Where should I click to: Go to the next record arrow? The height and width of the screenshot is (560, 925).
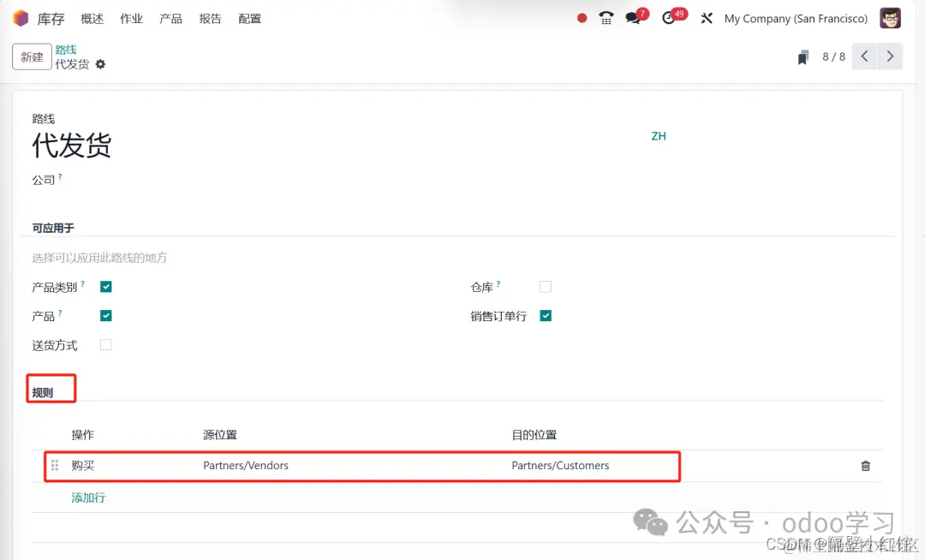point(890,57)
